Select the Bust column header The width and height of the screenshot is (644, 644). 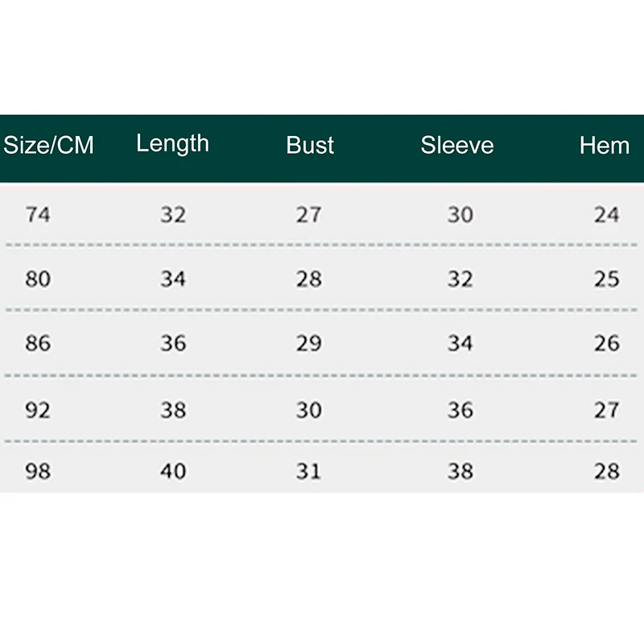tap(310, 146)
